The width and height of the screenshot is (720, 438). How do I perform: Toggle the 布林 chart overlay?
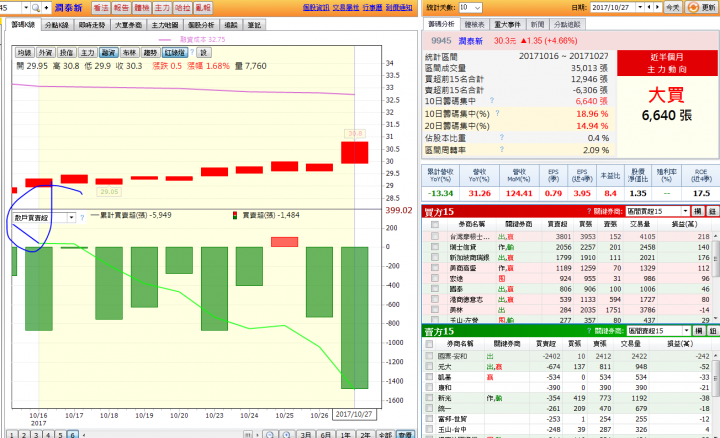129,53
